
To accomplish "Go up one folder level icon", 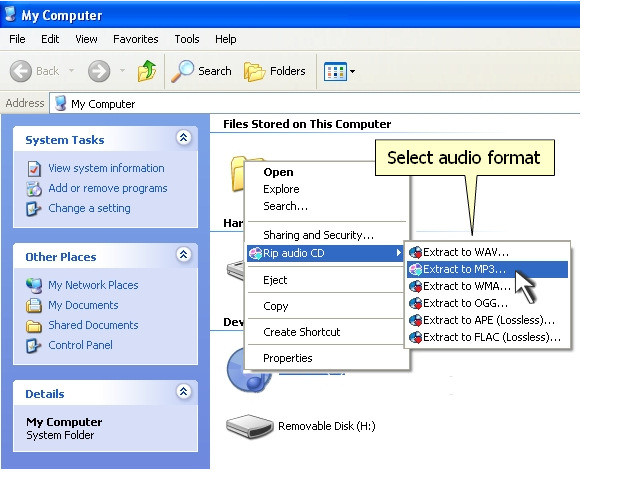I will 147,71.
